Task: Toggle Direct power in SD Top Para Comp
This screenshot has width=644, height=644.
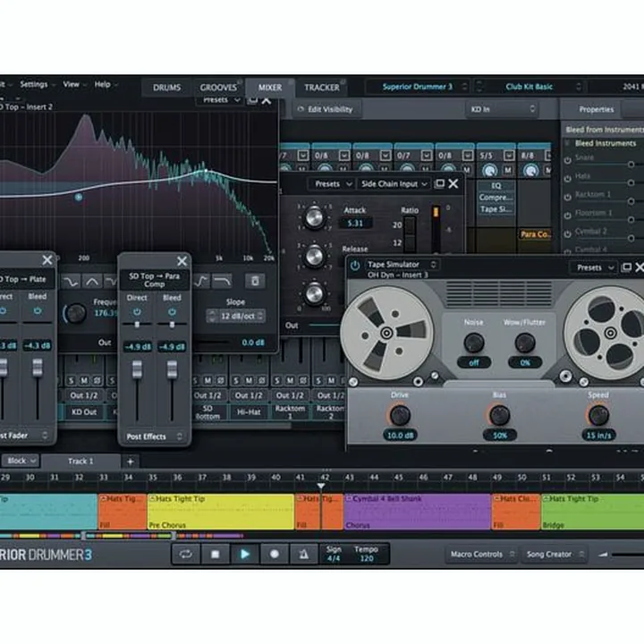Action: [137, 312]
